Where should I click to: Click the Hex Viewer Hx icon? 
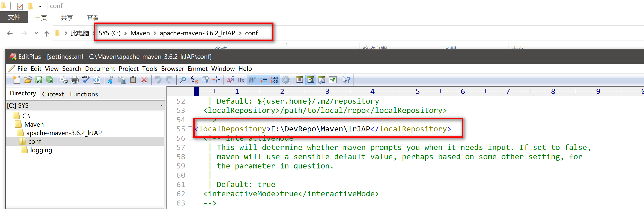241,80
